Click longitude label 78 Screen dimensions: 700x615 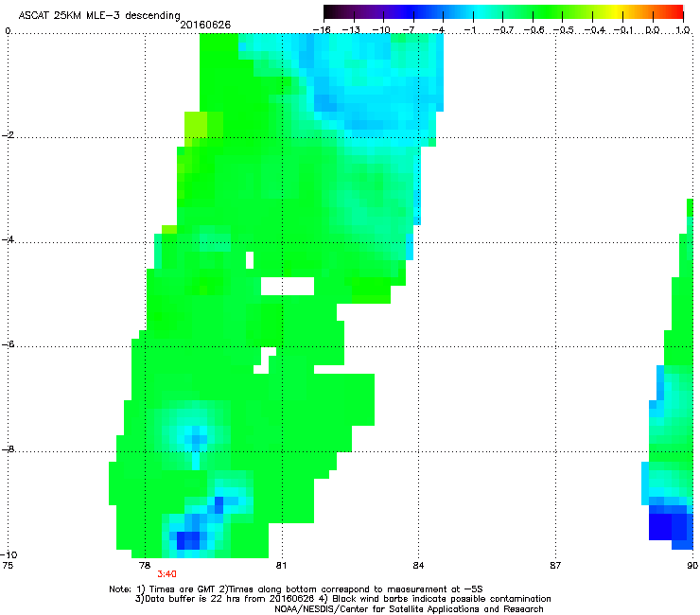(x=145, y=566)
